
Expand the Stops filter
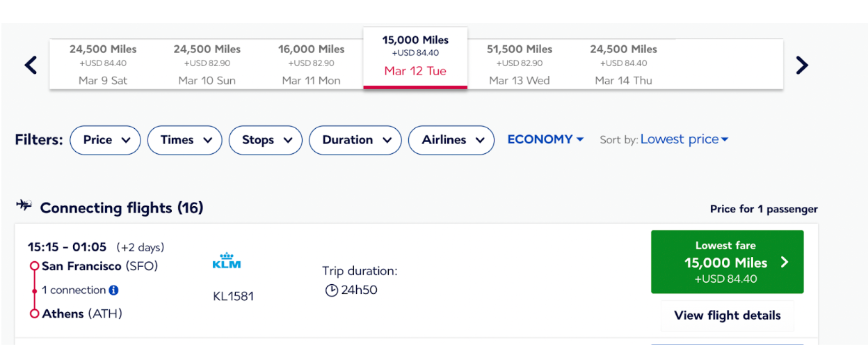pos(266,140)
